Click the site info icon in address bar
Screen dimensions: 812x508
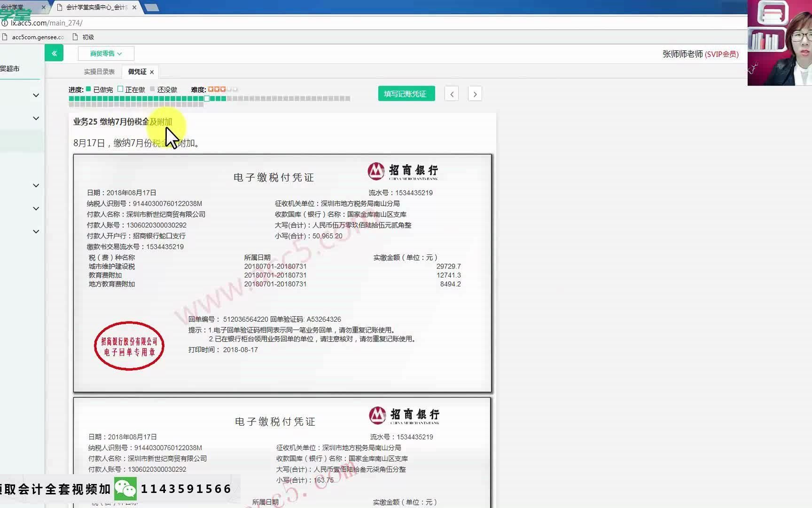pyautogui.click(x=4, y=23)
